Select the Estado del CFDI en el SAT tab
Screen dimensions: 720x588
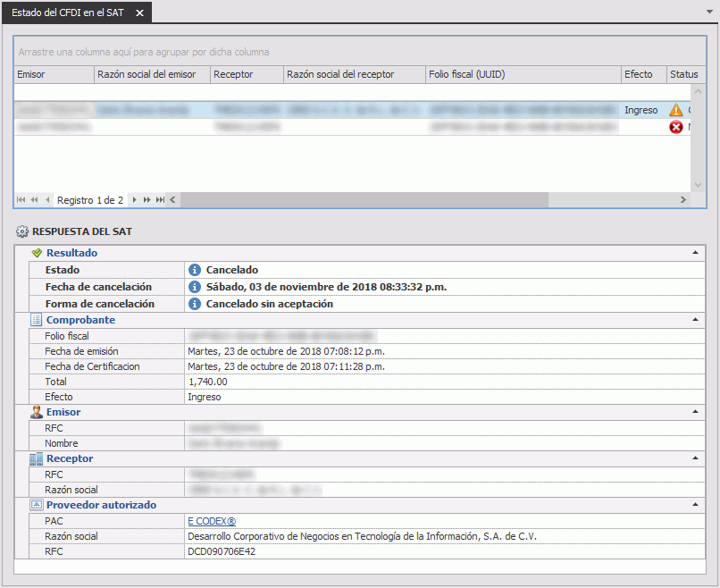67,13
